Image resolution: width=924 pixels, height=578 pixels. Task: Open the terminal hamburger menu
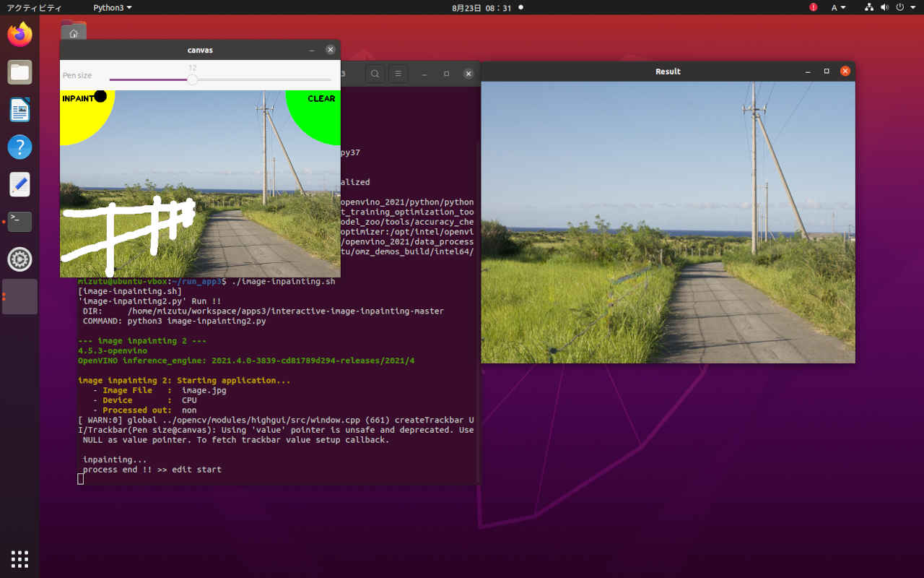tap(398, 74)
